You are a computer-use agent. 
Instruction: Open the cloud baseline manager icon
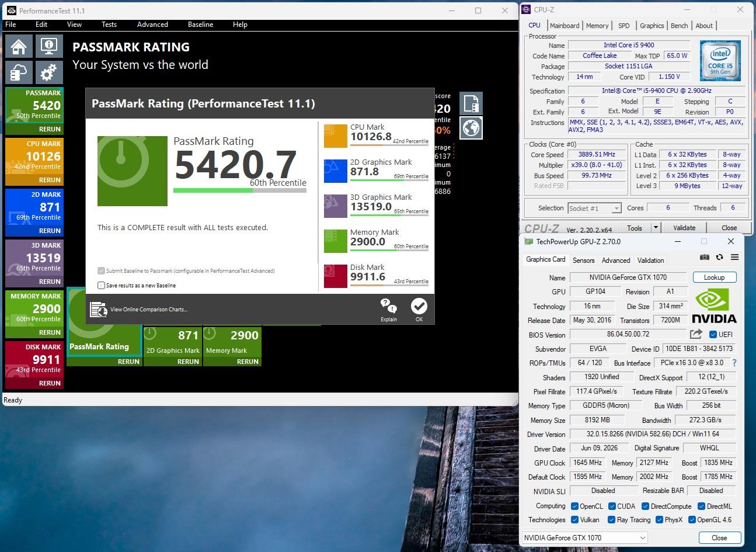19,72
